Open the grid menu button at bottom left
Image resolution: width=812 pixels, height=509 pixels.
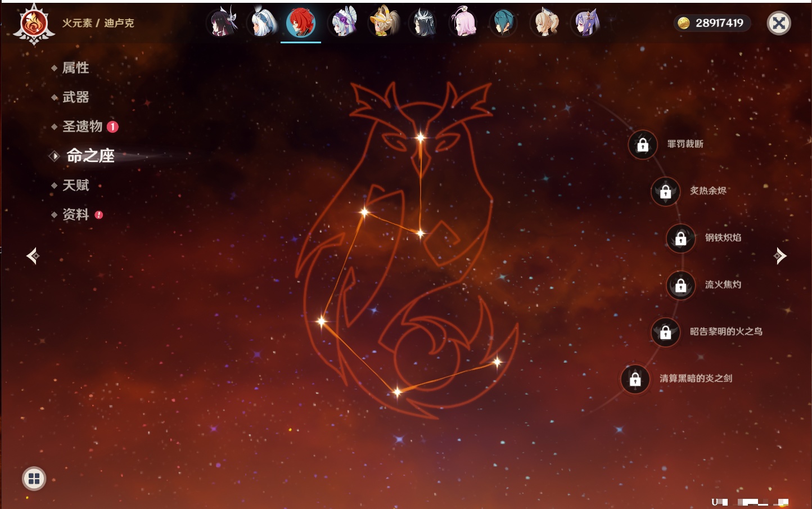pyautogui.click(x=34, y=479)
